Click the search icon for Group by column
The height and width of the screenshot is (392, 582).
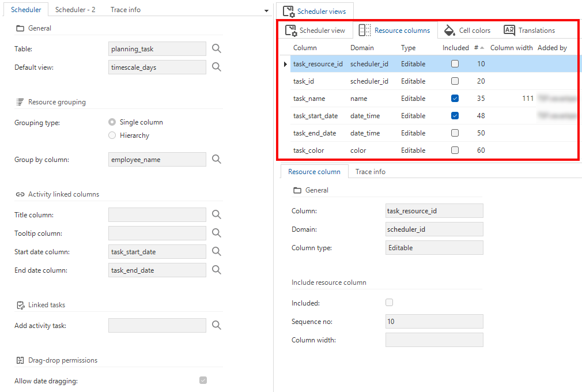[217, 160]
